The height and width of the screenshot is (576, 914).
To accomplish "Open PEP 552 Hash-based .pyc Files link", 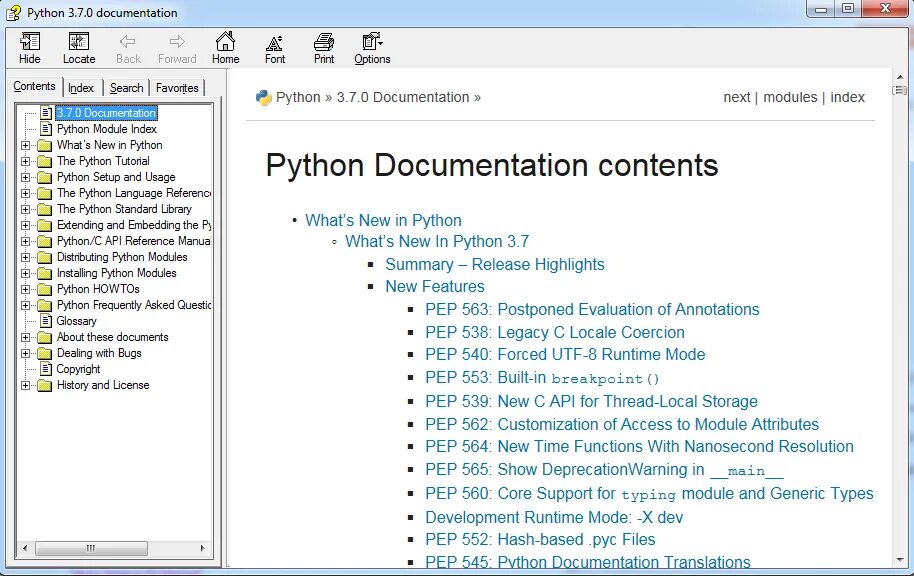I will (x=540, y=540).
